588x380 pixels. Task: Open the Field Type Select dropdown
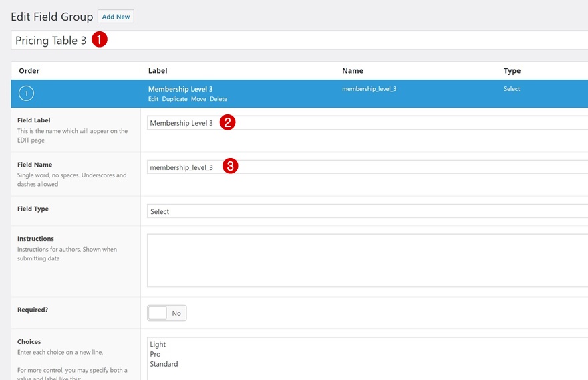tap(366, 211)
